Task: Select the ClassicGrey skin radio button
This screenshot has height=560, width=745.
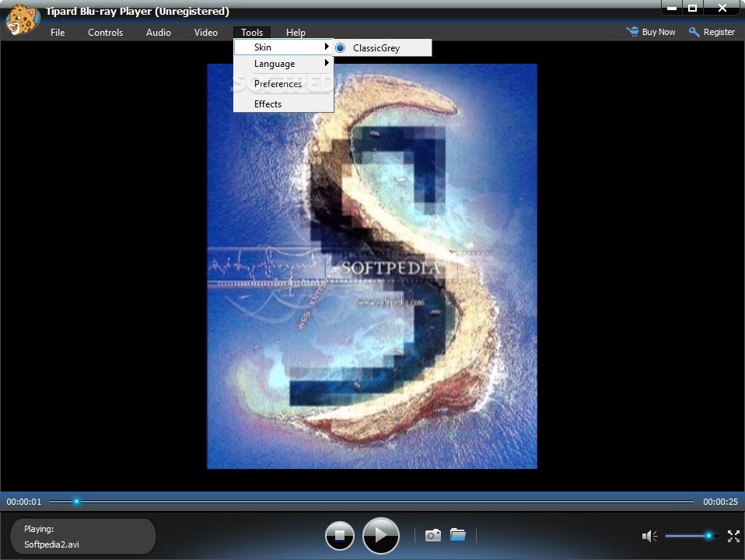Action: point(340,48)
